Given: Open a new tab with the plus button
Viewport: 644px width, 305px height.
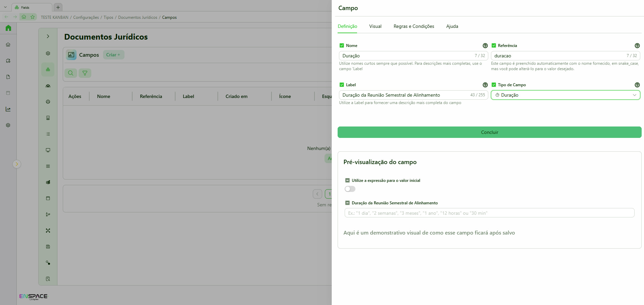Looking at the screenshot, I should click(58, 7).
